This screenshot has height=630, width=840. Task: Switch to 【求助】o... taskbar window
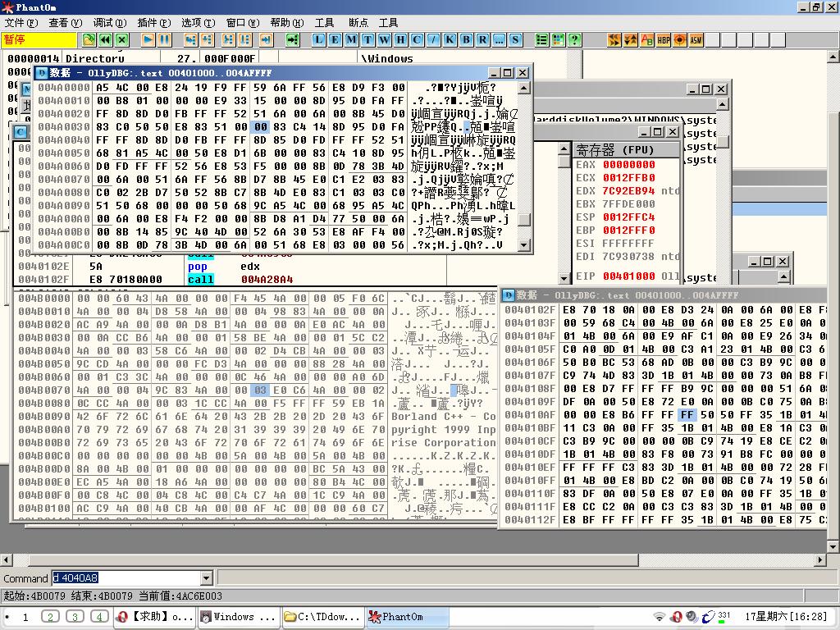click(x=155, y=617)
